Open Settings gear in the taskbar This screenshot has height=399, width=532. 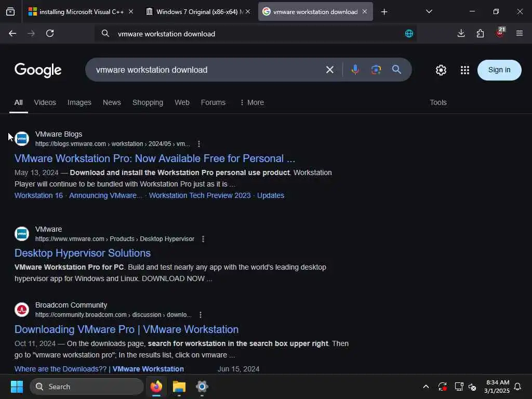tap(202, 387)
